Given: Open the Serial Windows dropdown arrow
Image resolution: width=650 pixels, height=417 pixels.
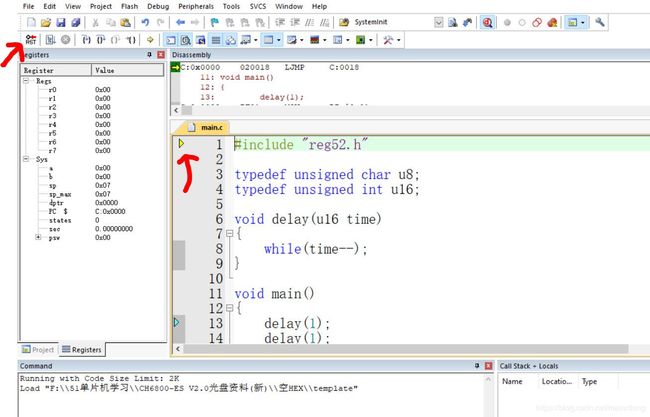Looking at the screenshot, I should click(301, 40).
